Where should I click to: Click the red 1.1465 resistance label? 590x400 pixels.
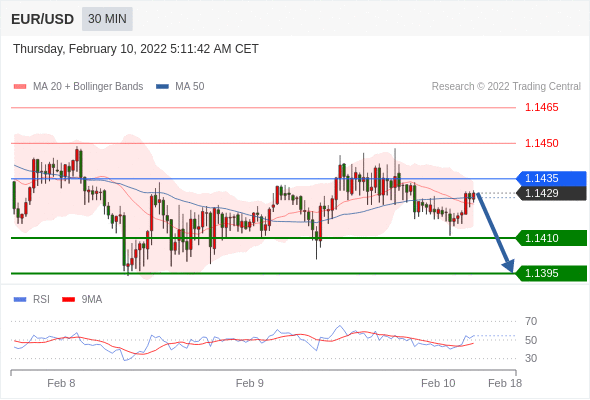542,108
